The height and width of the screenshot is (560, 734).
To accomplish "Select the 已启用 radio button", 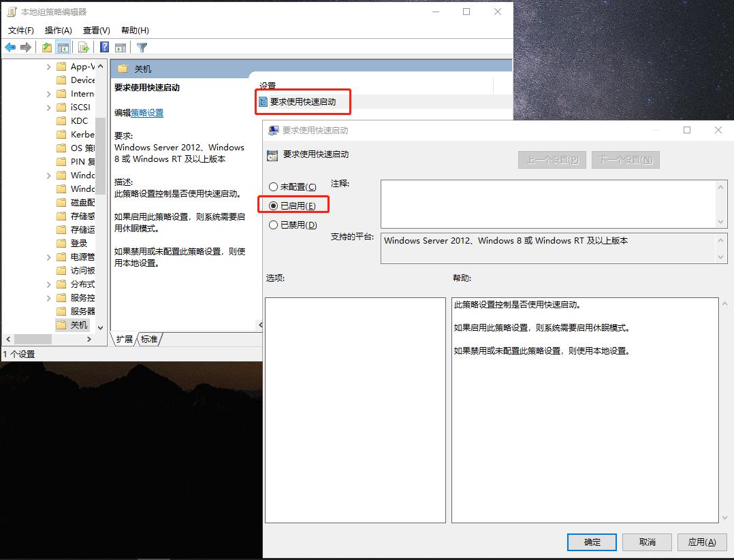I will (x=275, y=205).
